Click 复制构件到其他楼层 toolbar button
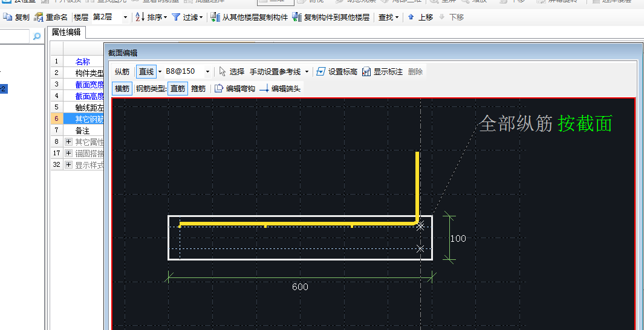The width and height of the screenshot is (644, 330). coord(331,18)
